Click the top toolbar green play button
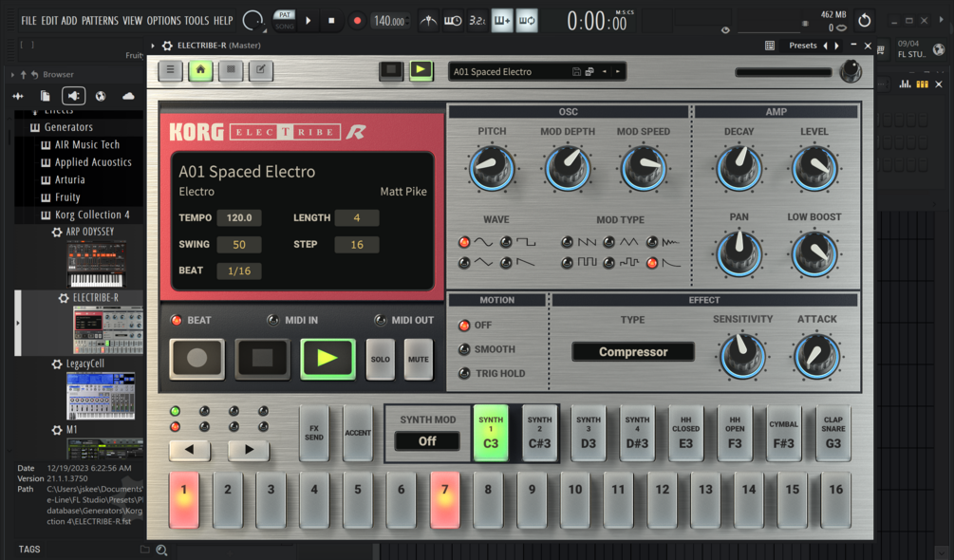 [x=421, y=70]
